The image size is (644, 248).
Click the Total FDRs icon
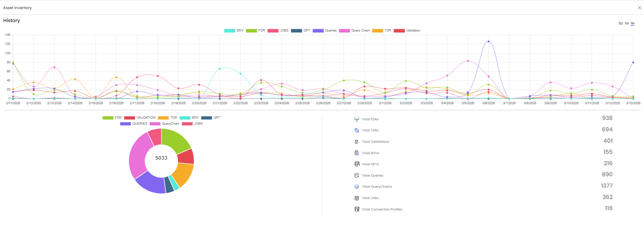[357, 119]
